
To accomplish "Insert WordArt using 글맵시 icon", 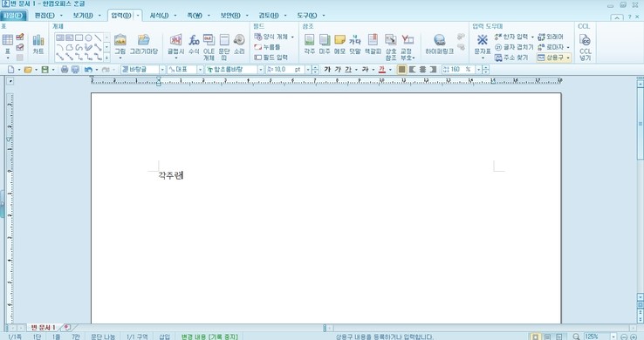I will 175,44.
